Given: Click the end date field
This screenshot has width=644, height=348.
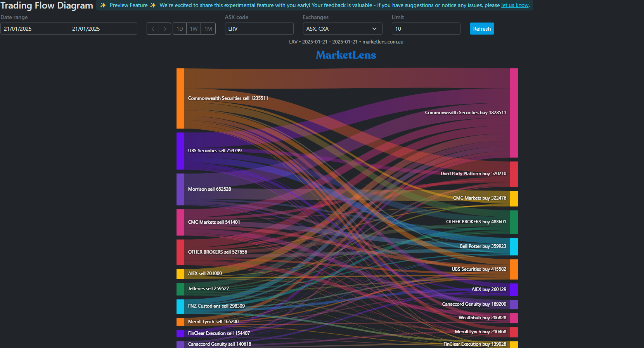Looking at the screenshot, I should pos(103,29).
